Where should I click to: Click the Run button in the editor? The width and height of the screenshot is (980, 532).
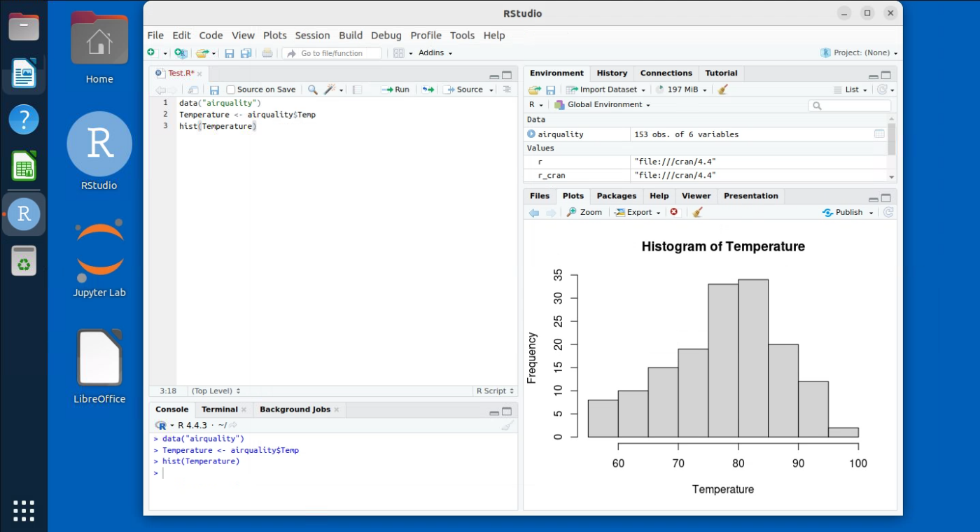[x=396, y=90]
